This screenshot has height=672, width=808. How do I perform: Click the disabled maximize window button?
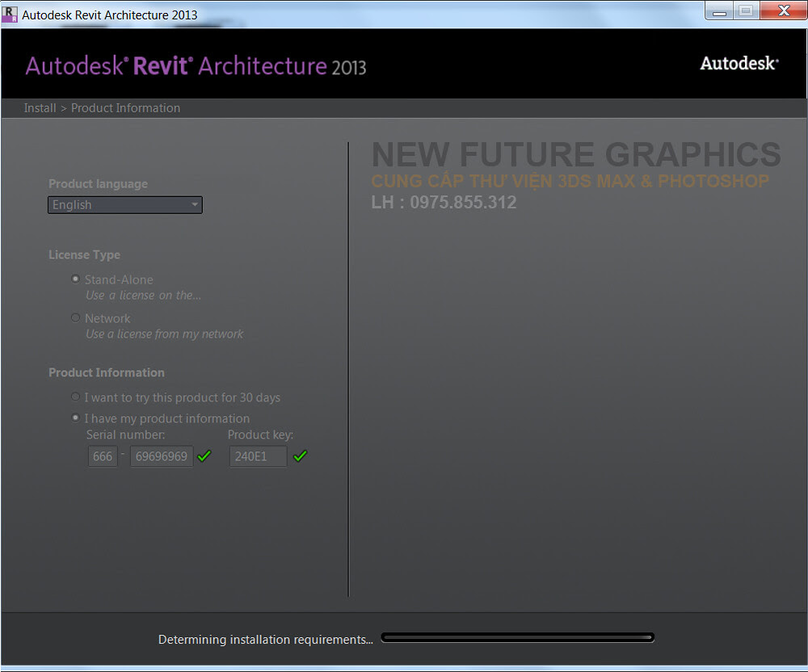tap(746, 10)
